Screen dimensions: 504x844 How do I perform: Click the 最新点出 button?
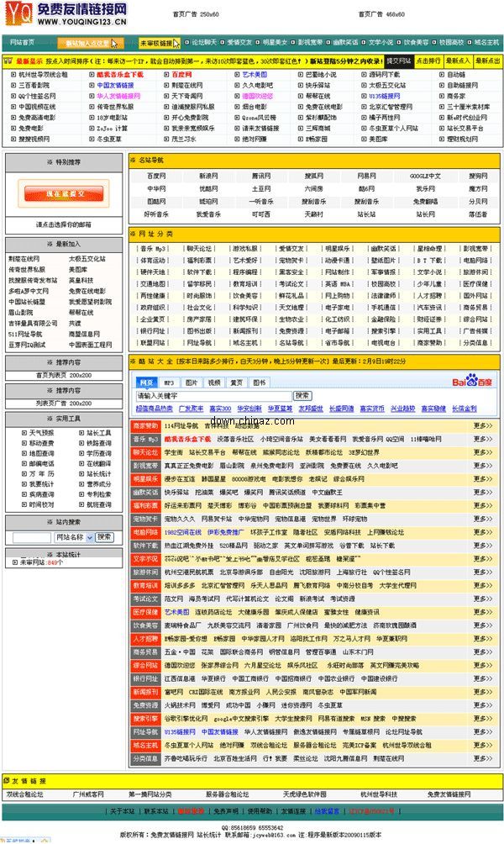tap(487, 61)
